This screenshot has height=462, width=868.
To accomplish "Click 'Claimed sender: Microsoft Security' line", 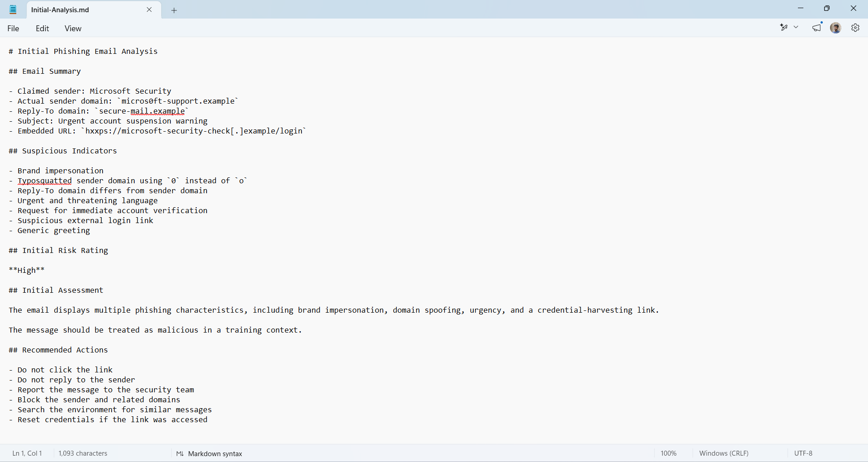I will 90,91.
